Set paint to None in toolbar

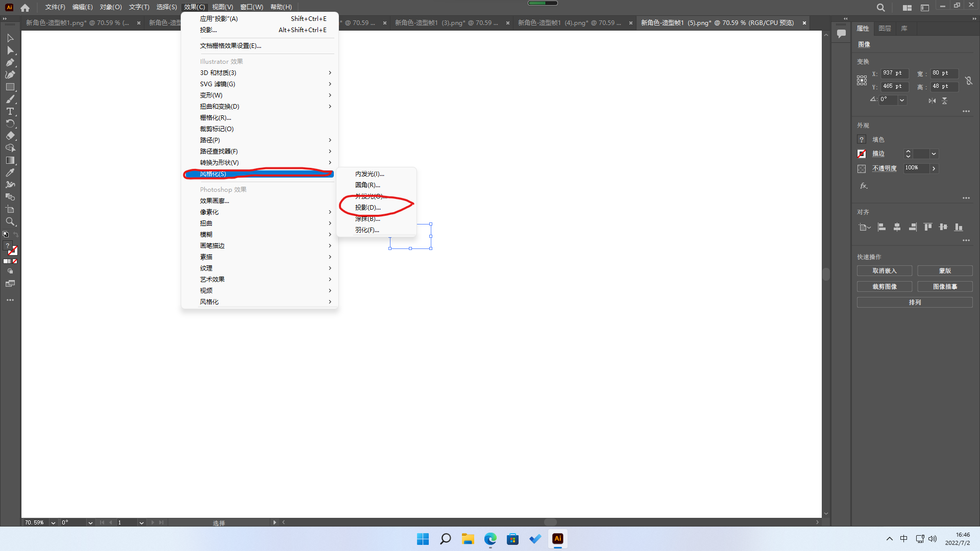pyautogui.click(x=15, y=261)
